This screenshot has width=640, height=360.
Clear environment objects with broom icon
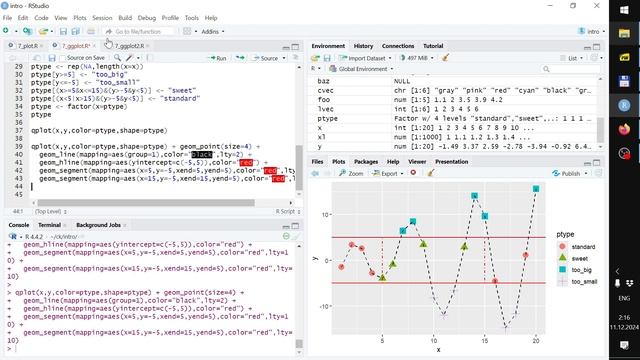[445, 58]
